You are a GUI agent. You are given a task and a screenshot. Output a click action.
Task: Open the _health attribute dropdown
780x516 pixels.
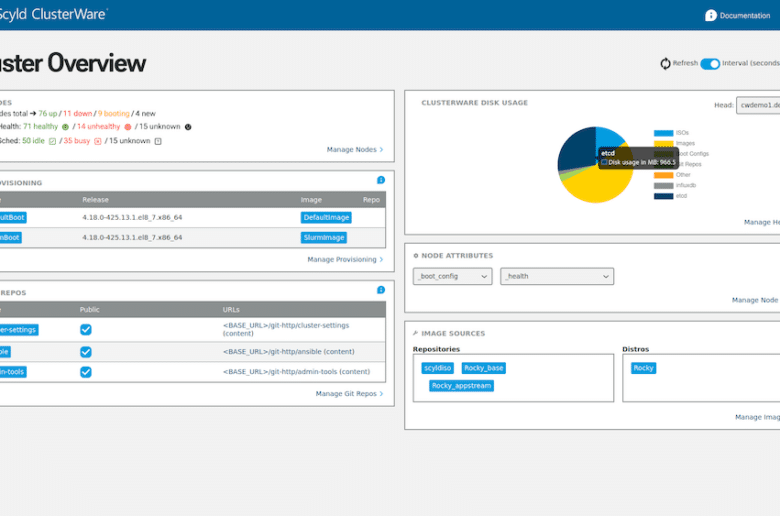click(557, 276)
